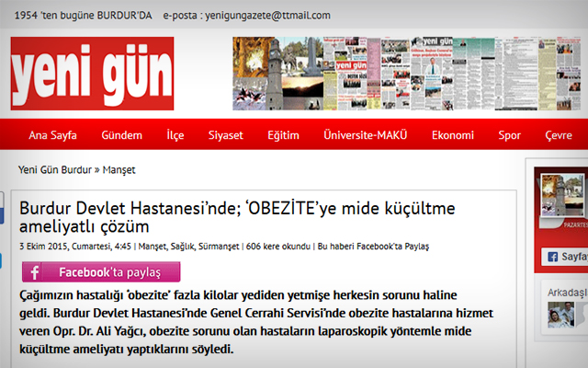
Task: Go to the Gündem section
Action: 122,135
